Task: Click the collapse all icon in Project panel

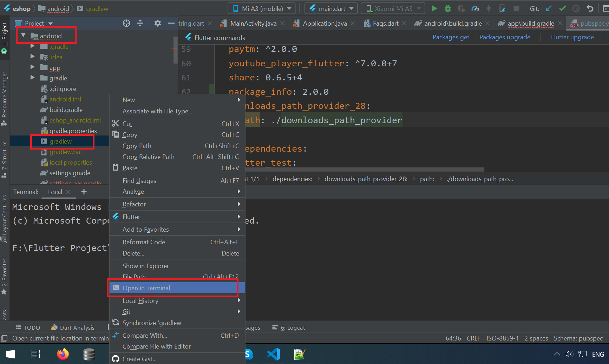Action: [140, 23]
